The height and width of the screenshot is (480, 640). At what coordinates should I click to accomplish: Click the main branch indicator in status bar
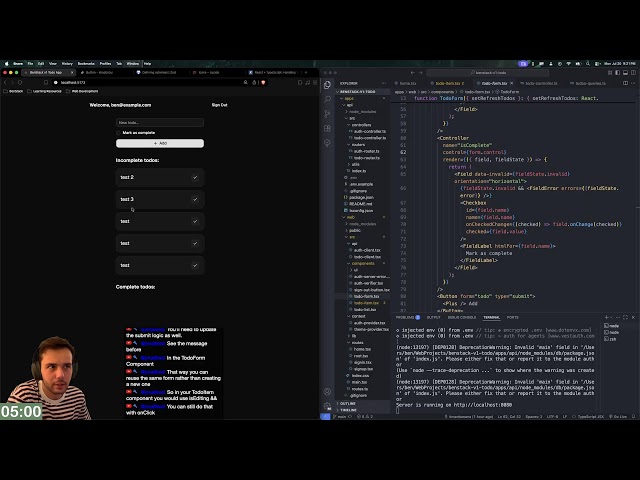point(340,417)
